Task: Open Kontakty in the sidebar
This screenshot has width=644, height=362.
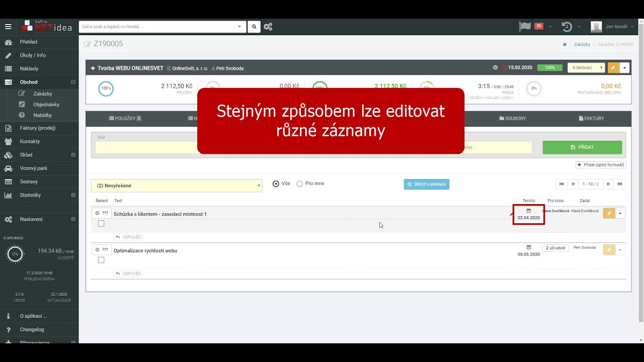Action: pyautogui.click(x=30, y=141)
